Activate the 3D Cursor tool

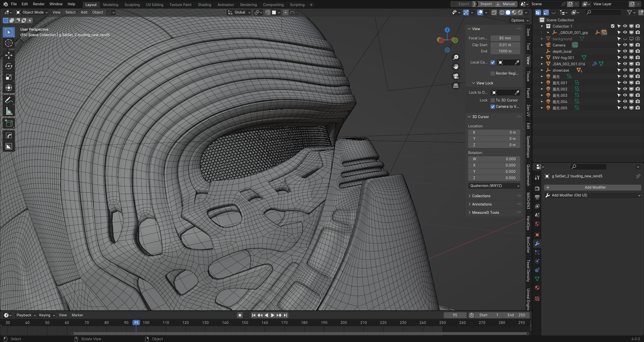(9, 43)
